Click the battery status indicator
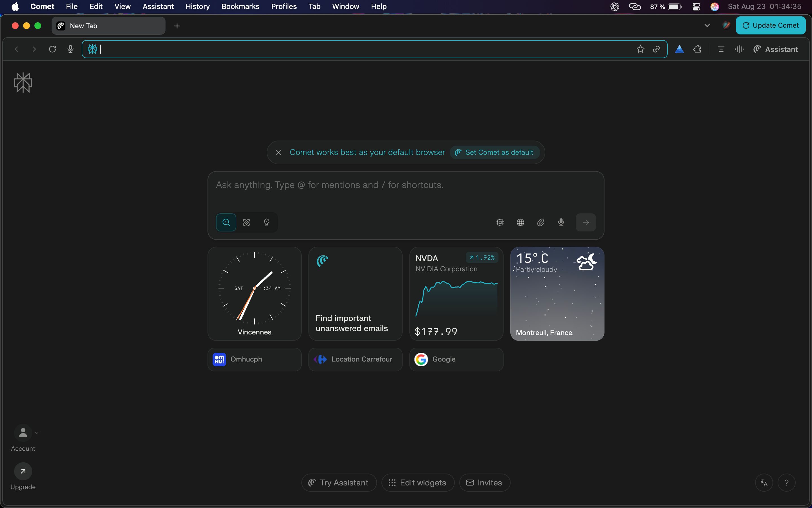Viewport: 812px width, 508px height. 666,6
